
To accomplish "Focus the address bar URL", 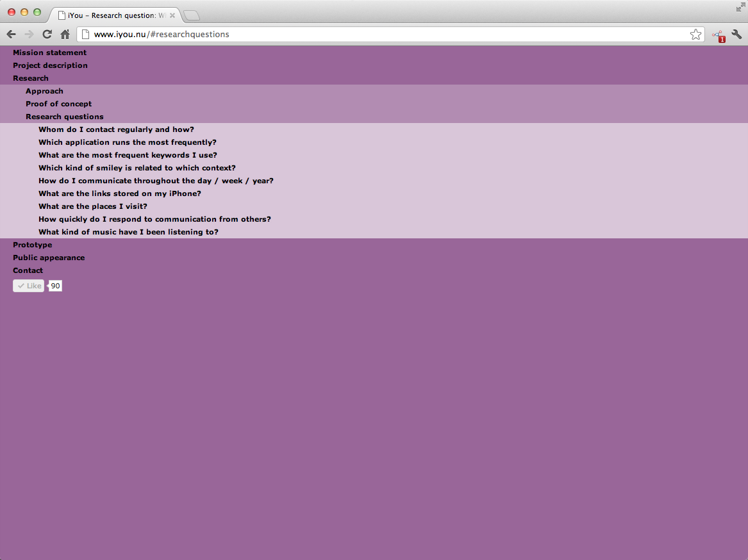I will point(385,35).
